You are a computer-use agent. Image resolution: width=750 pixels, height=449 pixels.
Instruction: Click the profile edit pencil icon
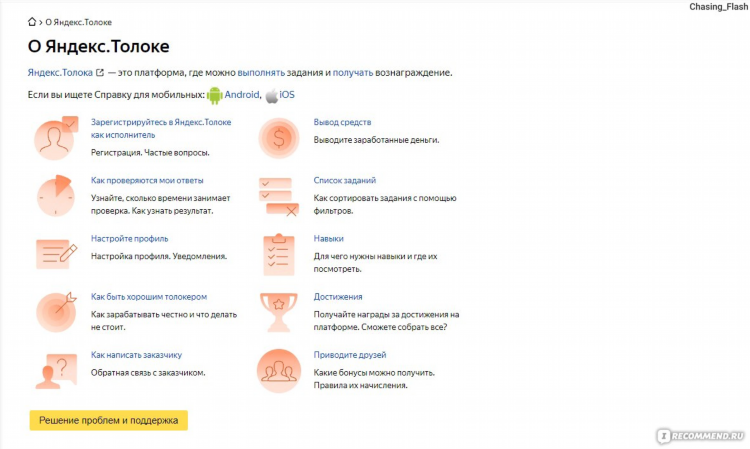(56, 254)
